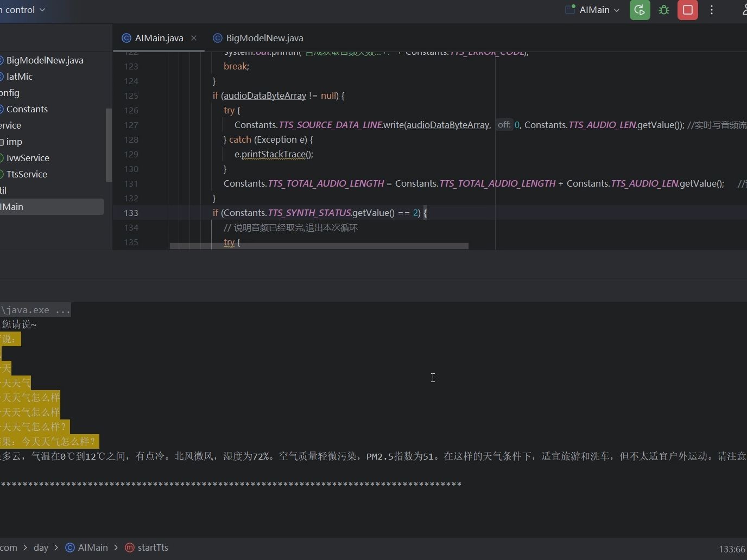The height and width of the screenshot is (560, 747).
Task: Select IatMic in the project tree
Action: coord(20,77)
